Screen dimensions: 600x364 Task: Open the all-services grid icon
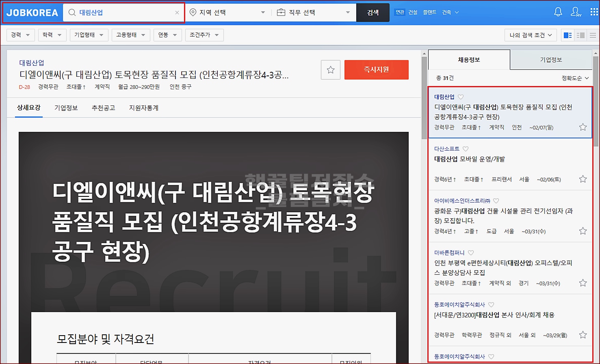(594, 12)
